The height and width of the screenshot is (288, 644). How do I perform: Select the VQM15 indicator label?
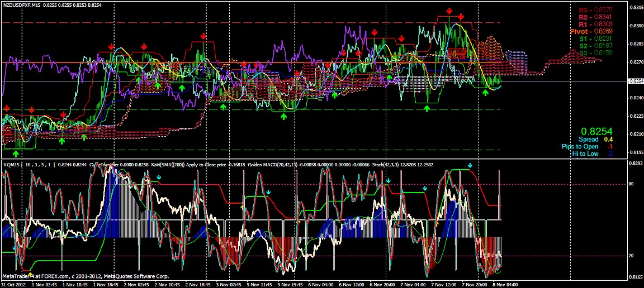tap(12, 165)
